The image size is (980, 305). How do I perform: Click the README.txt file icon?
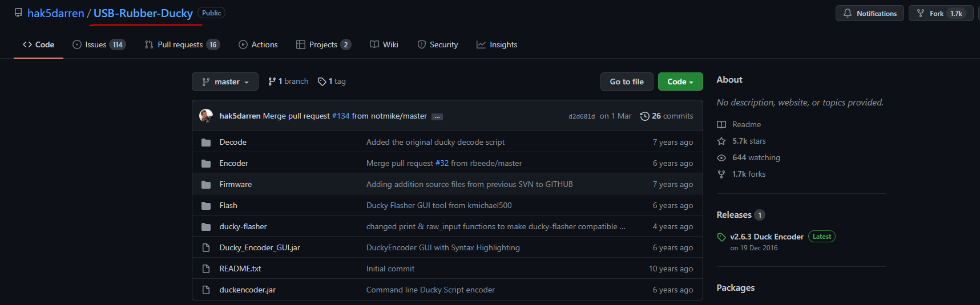tap(206, 269)
